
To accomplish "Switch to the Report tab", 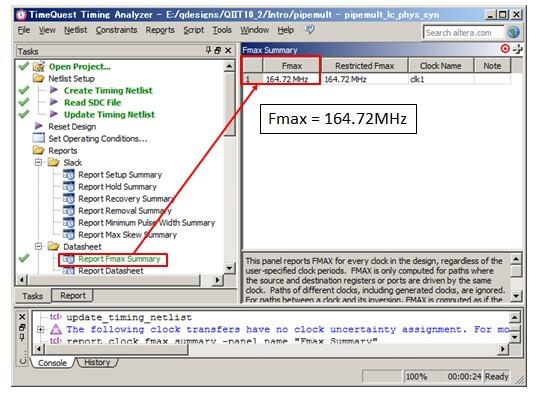I will pos(73,295).
